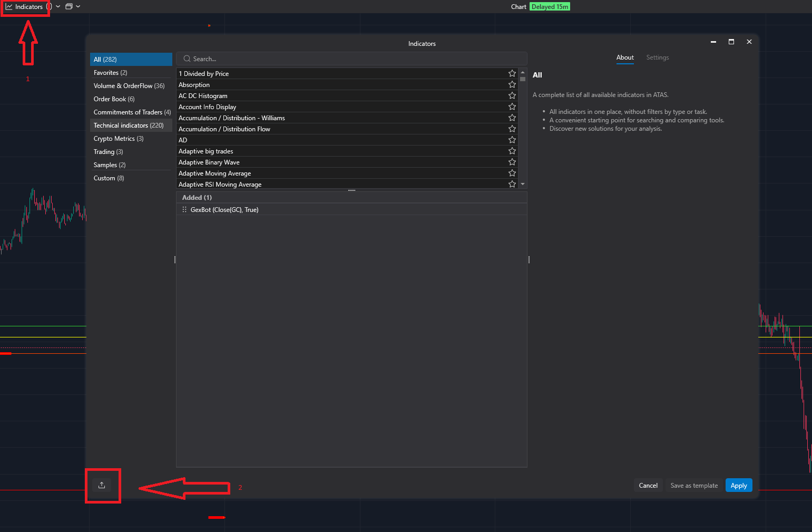Viewport: 812px width, 532px height.
Task: Click star icon for Adaptive big trades
Action: coord(512,151)
